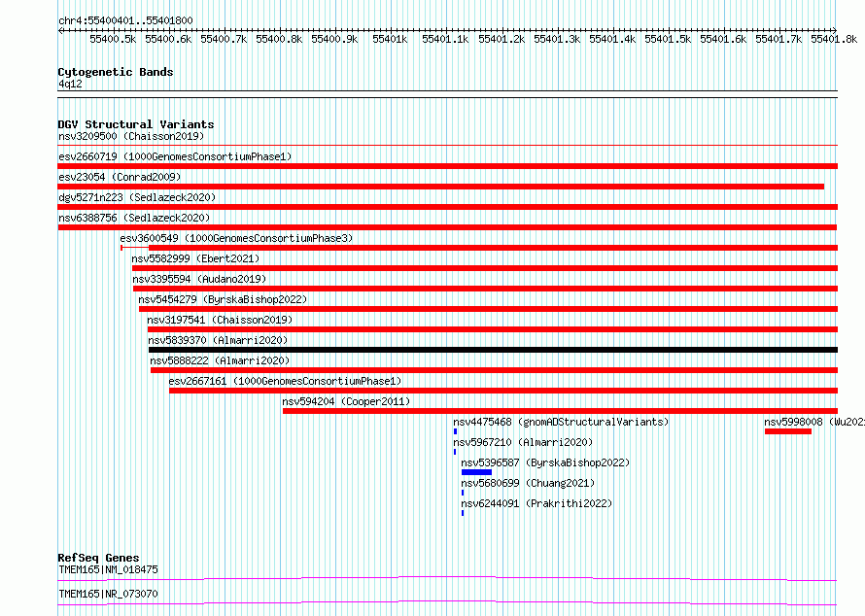
Task: Open nsv5998008 variant label
Action: click(814, 422)
